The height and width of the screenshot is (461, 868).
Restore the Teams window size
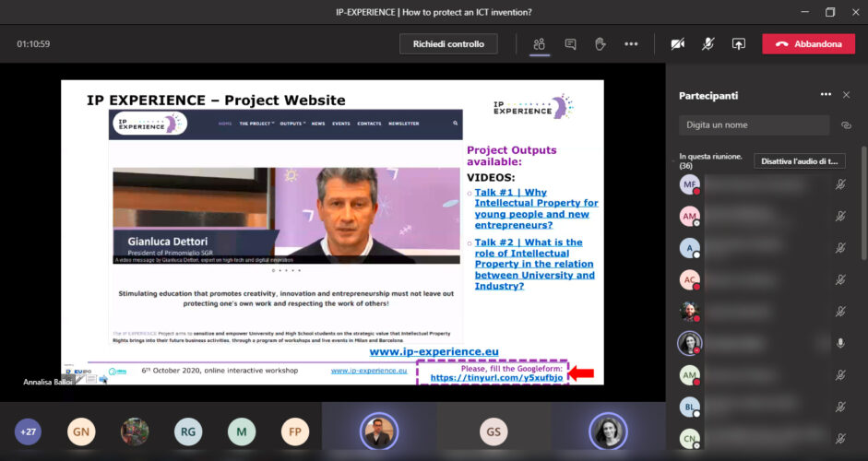[830, 12]
